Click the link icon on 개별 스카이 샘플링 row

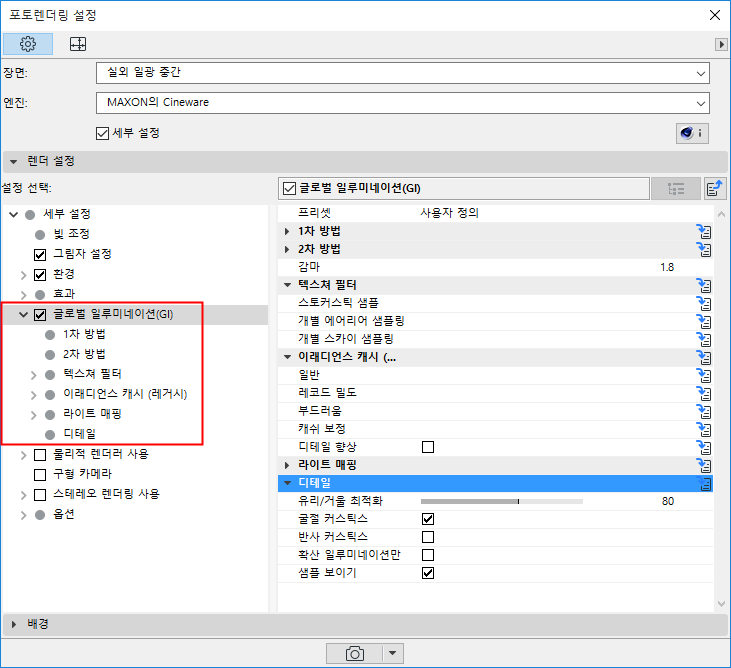click(704, 339)
